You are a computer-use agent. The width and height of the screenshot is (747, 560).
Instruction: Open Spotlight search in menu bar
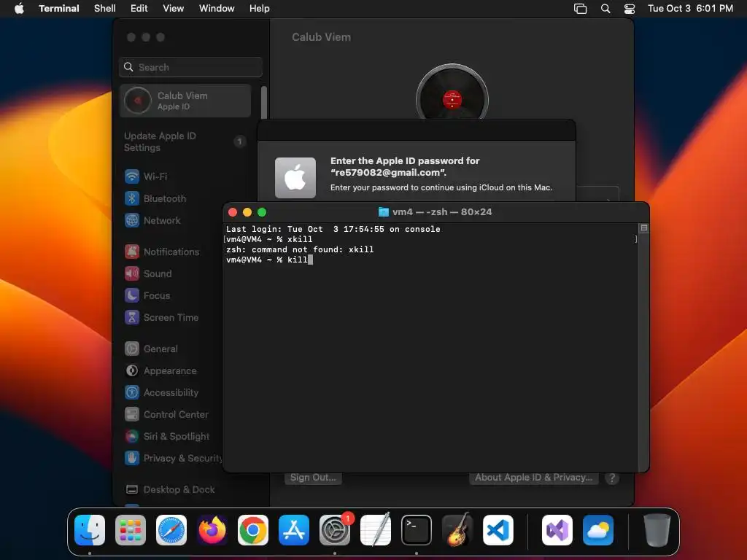[x=605, y=9]
